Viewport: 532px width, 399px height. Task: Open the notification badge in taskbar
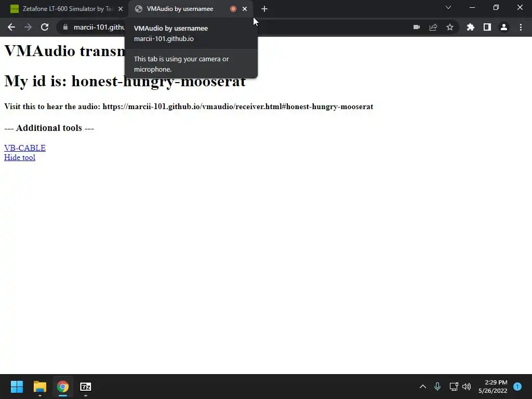[517, 387]
